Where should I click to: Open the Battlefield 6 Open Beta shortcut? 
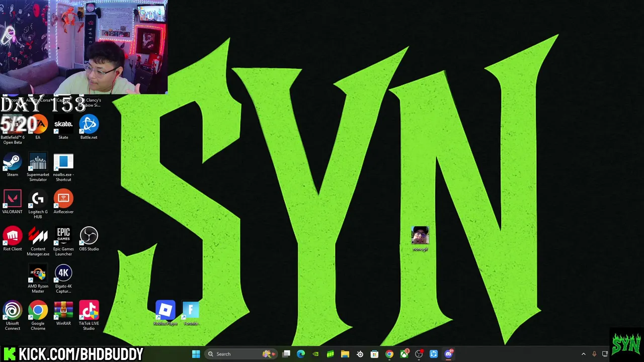(13, 129)
